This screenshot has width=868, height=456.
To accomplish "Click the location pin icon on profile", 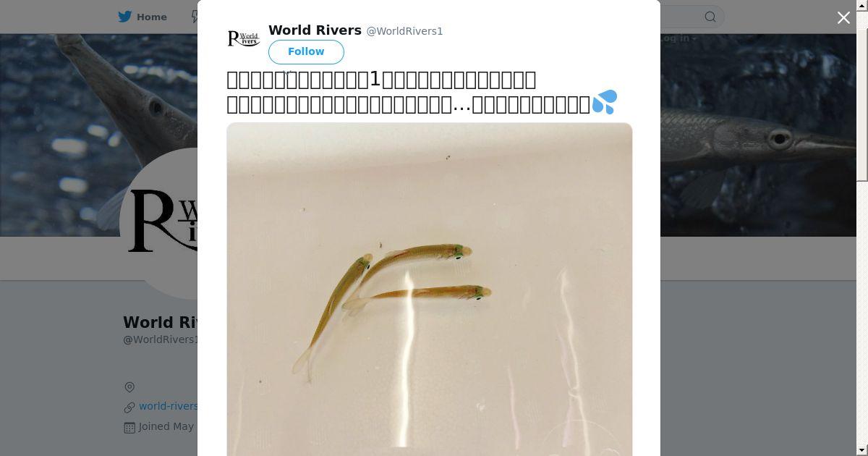I will point(129,387).
